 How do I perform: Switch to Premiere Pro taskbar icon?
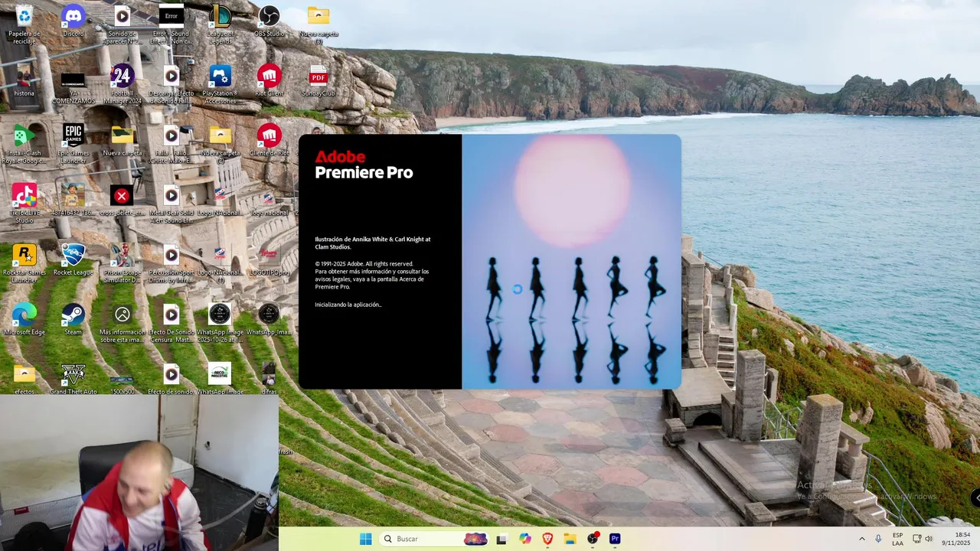(615, 539)
